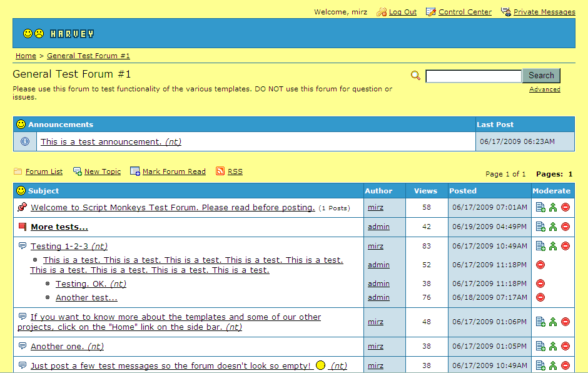Screen dimensions: 588x373
Task: Open the 'Testing 1-2-3' topic
Action: pos(69,247)
